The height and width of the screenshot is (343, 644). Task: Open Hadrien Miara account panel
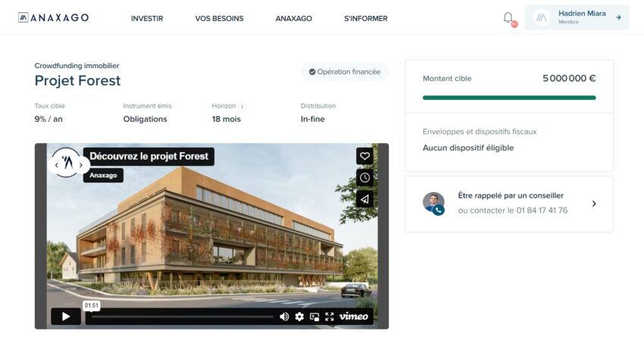click(x=577, y=17)
